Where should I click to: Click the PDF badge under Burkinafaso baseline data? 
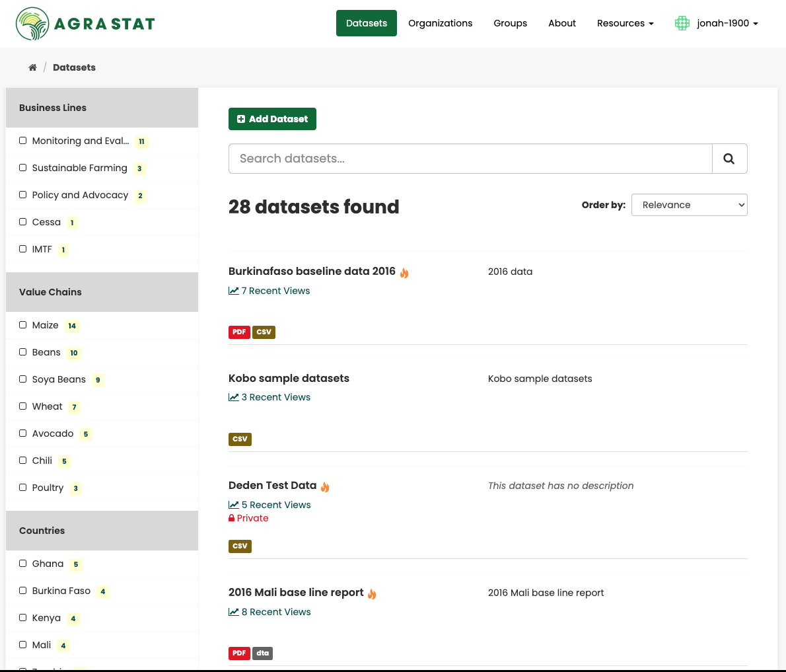click(239, 332)
